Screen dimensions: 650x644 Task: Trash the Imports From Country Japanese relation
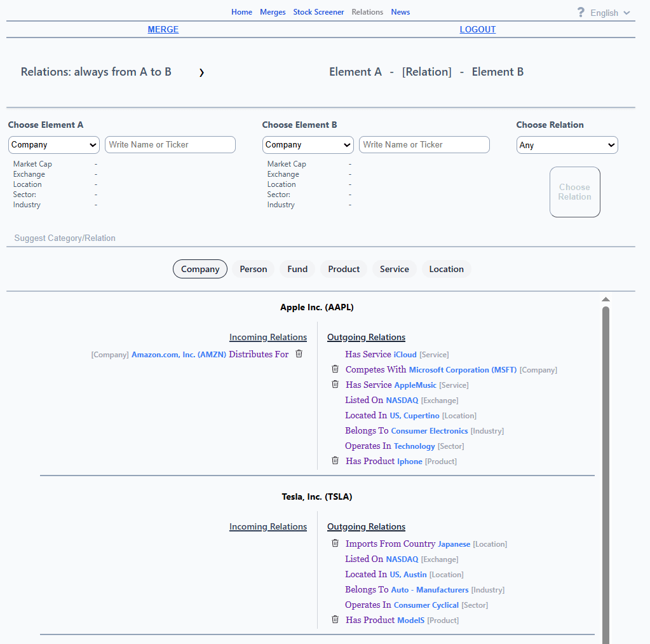[x=335, y=544]
